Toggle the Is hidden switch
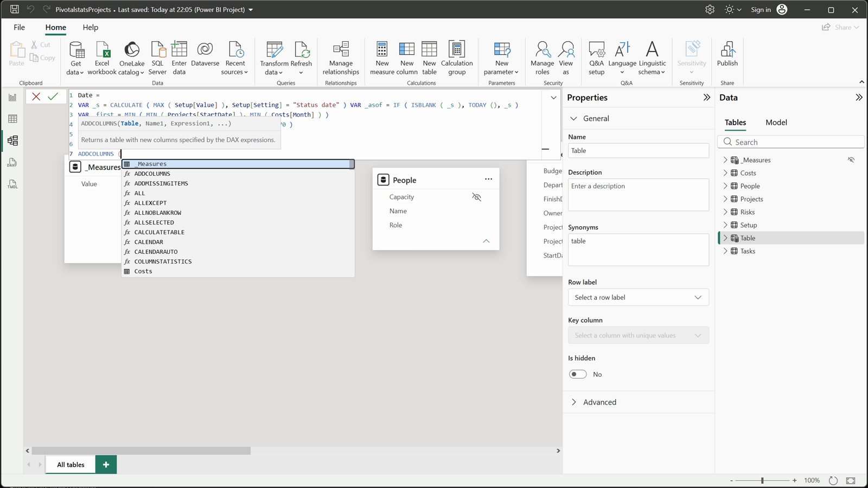Screen dimensions: 868x488 click(x=578, y=374)
